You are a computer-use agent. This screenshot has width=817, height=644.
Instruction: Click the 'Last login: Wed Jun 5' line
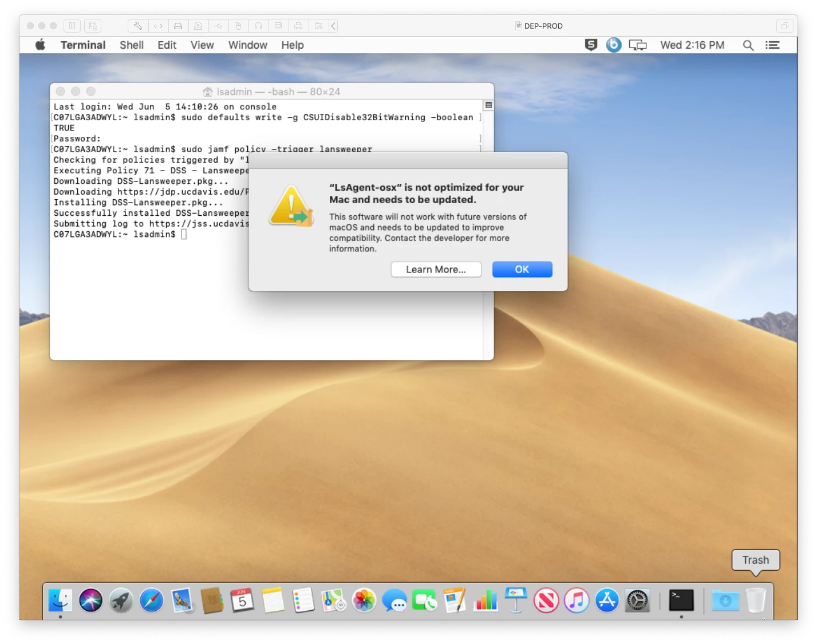165,106
